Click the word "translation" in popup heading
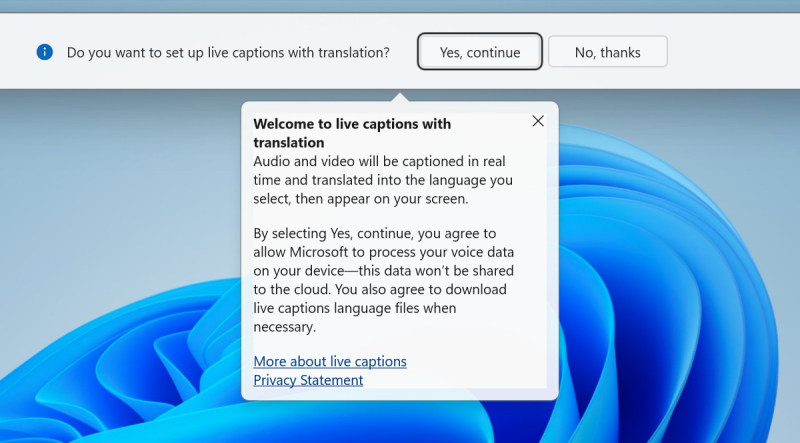The image size is (800, 443). click(289, 142)
